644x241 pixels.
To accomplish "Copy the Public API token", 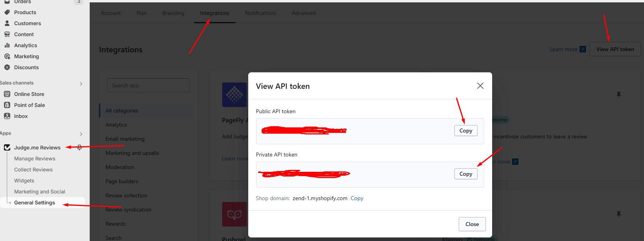I will click(x=466, y=131).
